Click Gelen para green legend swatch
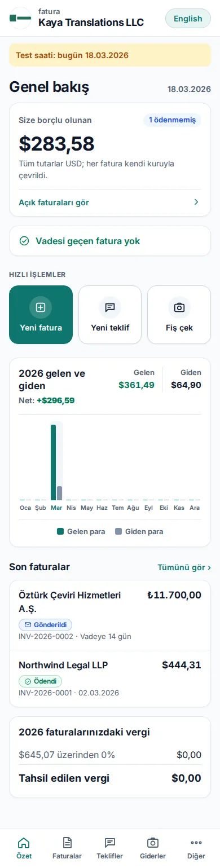 [60, 531]
